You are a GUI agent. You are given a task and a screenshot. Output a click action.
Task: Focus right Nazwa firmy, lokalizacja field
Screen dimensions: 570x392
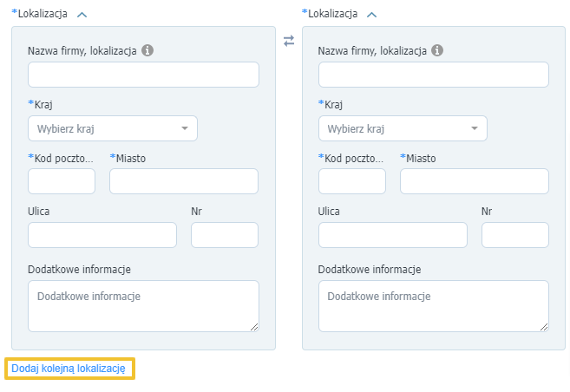click(x=434, y=75)
